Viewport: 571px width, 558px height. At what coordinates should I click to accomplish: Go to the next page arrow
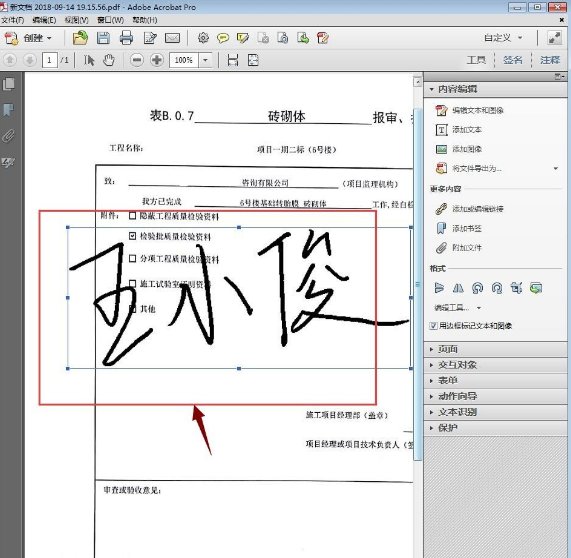click(x=30, y=60)
